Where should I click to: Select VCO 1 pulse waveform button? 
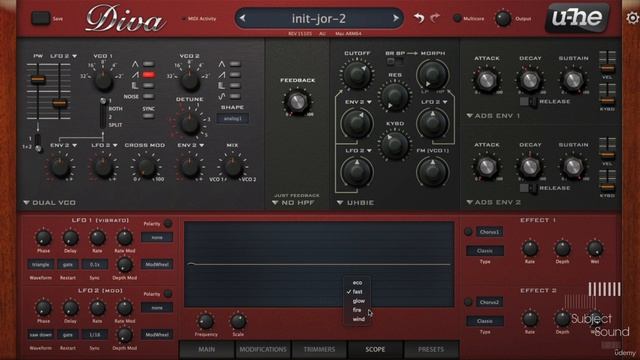click(149, 85)
